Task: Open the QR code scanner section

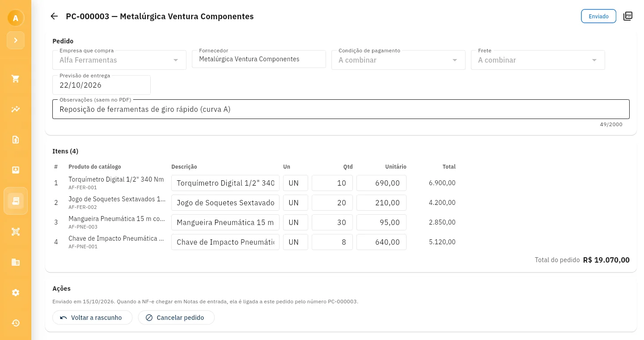Action: [16, 232]
